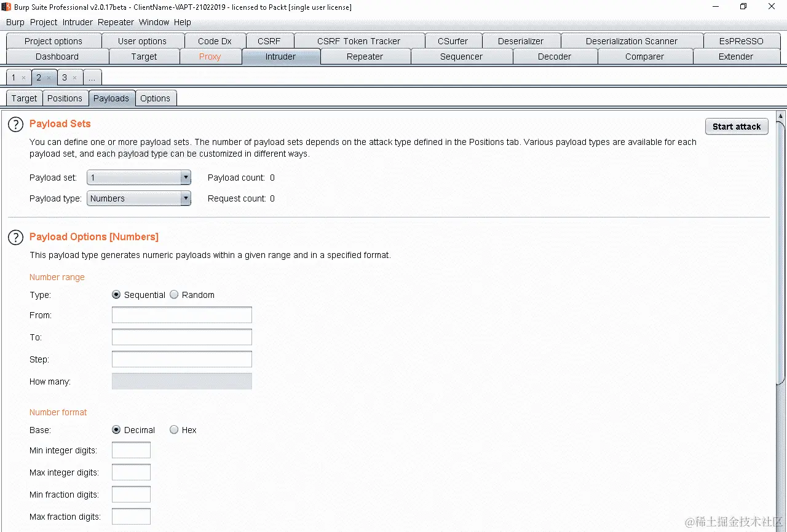Click the Burp Suite logo icon

(x=7, y=7)
